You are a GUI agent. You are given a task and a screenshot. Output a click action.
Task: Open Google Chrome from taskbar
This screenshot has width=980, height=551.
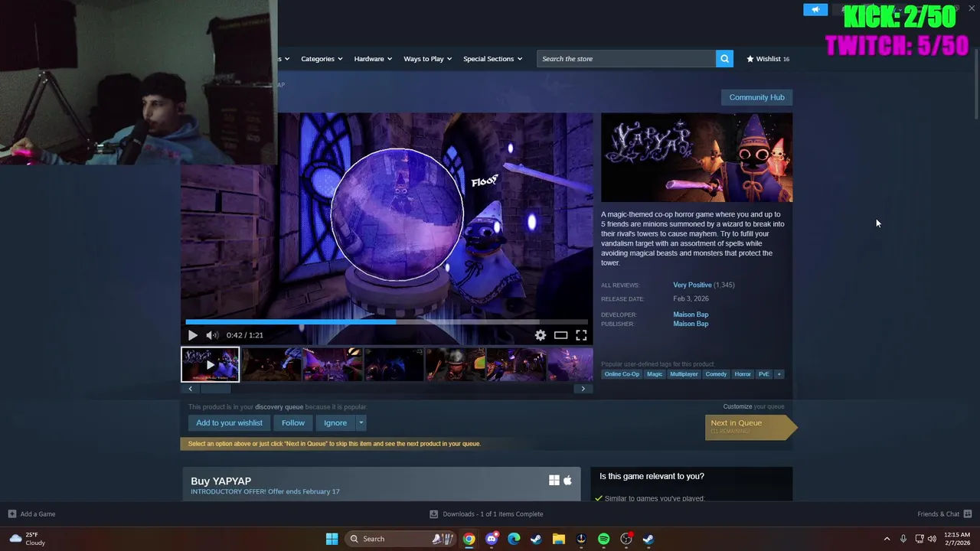coord(469,539)
